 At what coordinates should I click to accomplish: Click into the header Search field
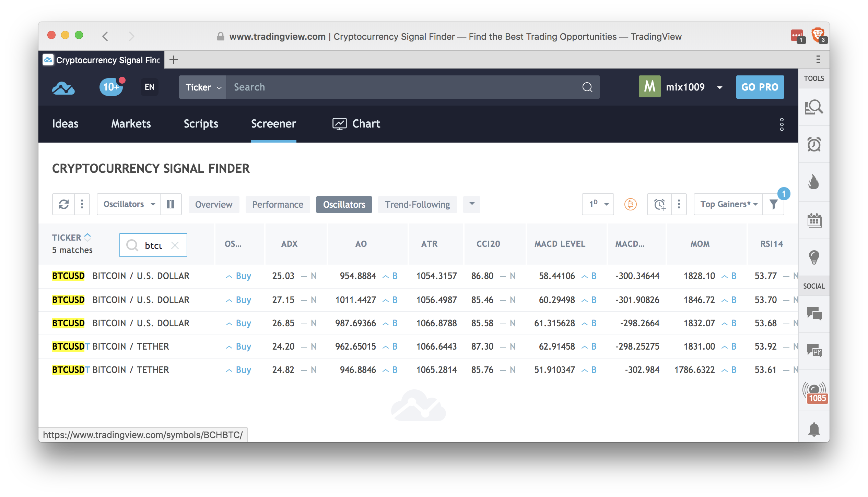point(405,87)
